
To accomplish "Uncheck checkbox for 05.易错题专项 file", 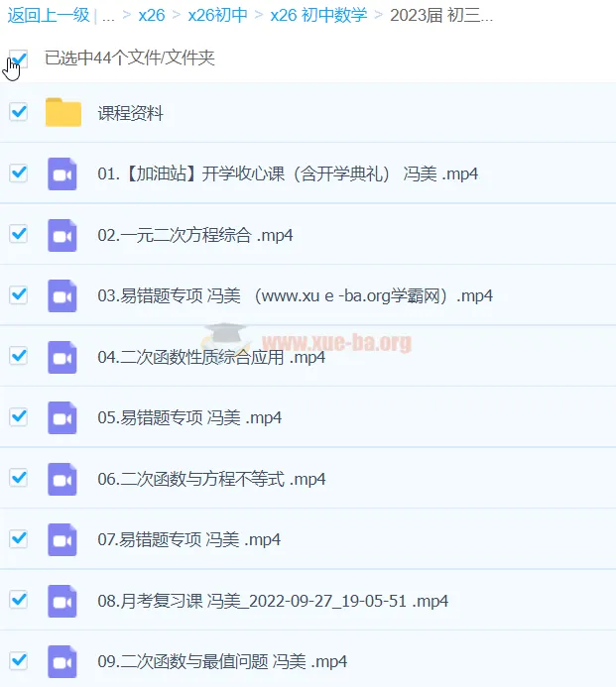I will tap(19, 416).
